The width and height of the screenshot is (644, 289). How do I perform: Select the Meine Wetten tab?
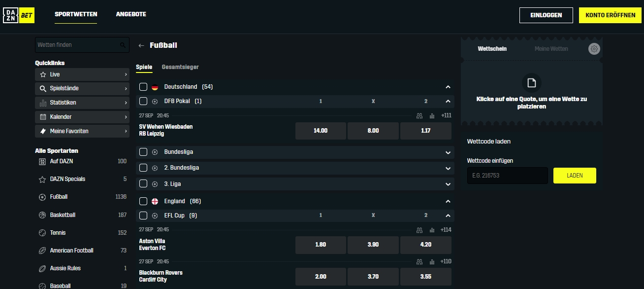pos(551,49)
